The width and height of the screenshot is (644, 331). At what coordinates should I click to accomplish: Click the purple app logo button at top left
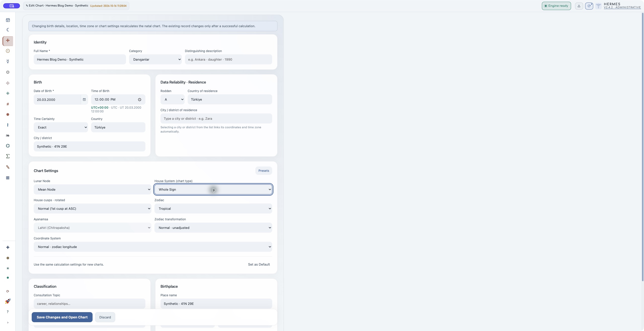(12, 6)
